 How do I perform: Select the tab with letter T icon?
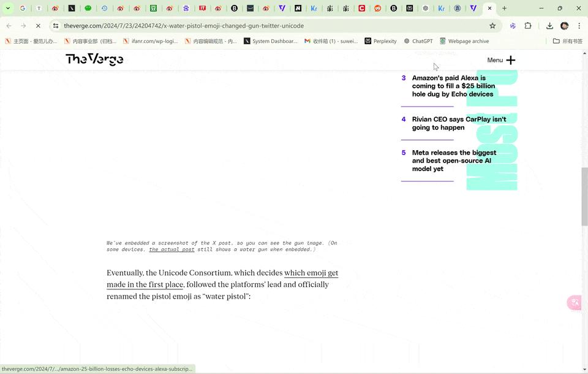[39, 8]
